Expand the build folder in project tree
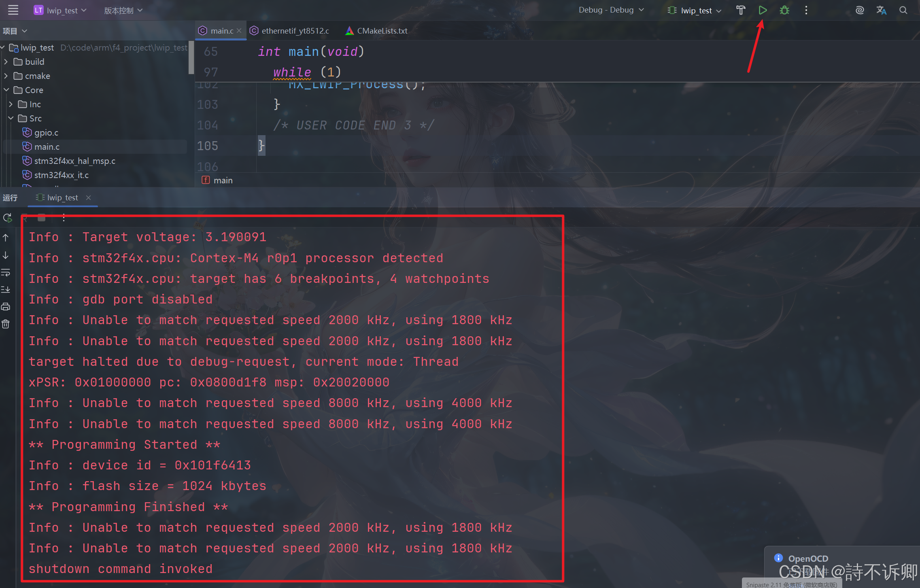Viewport: 920px width, 588px height. tap(6, 62)
